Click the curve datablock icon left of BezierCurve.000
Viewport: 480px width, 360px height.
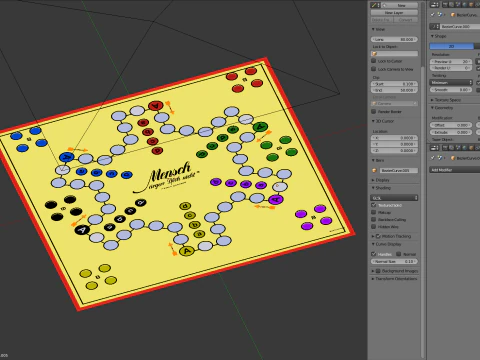coord(434,26)
